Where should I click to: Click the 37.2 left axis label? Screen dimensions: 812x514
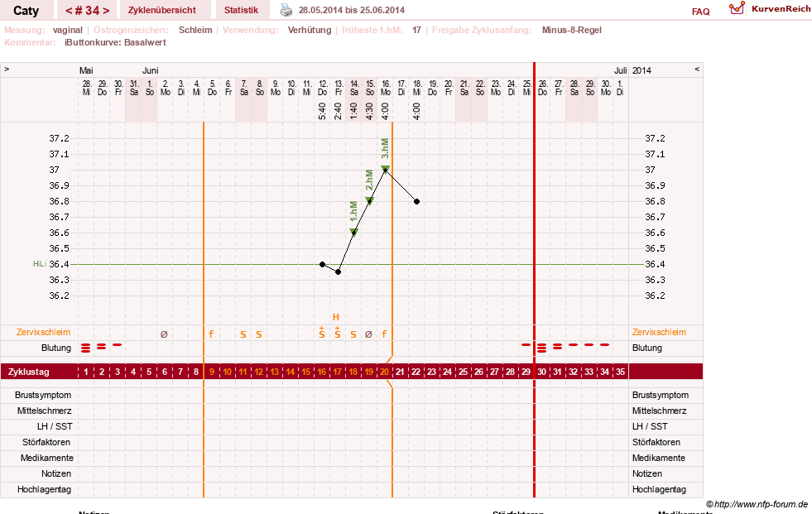pos(59,138)
